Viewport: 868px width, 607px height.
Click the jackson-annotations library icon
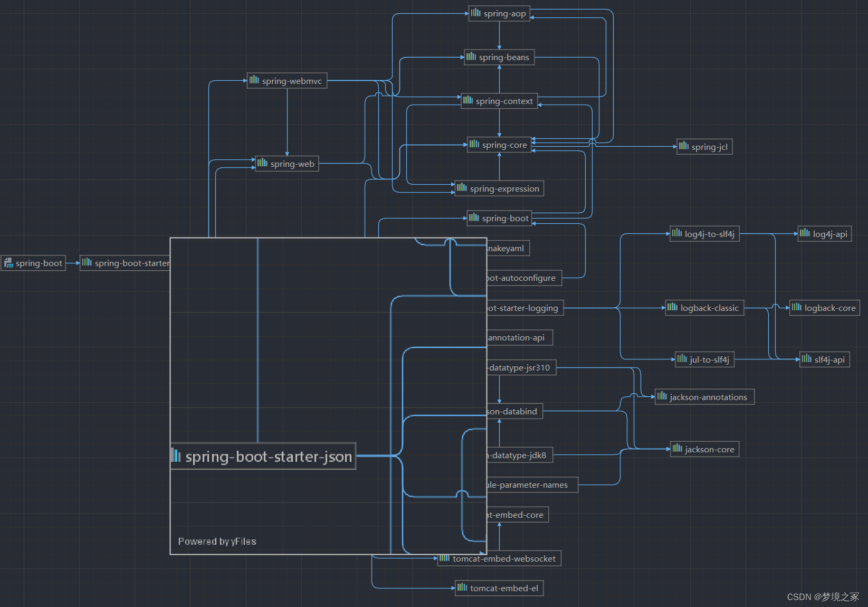662,395
